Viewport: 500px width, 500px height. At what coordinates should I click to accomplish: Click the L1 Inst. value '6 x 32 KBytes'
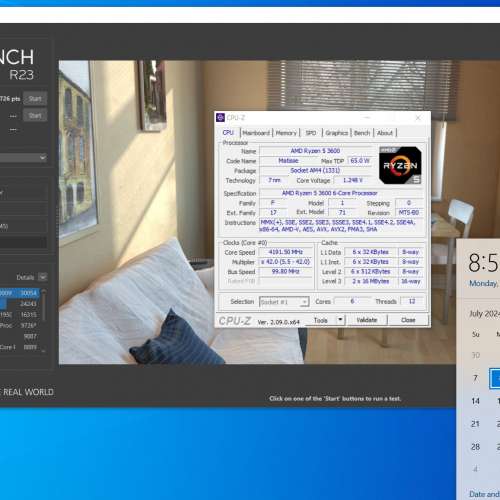coord(371,262)
